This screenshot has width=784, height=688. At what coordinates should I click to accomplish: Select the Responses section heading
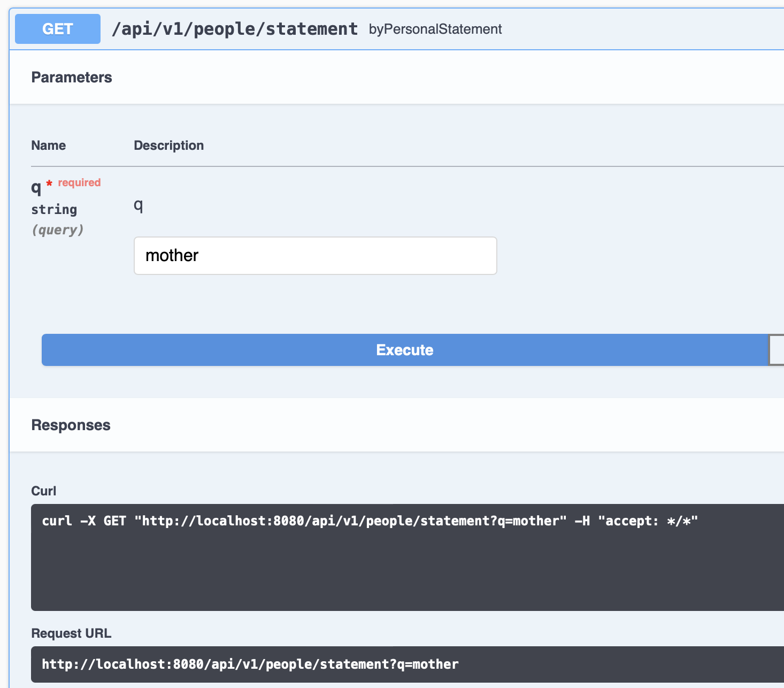71,425
